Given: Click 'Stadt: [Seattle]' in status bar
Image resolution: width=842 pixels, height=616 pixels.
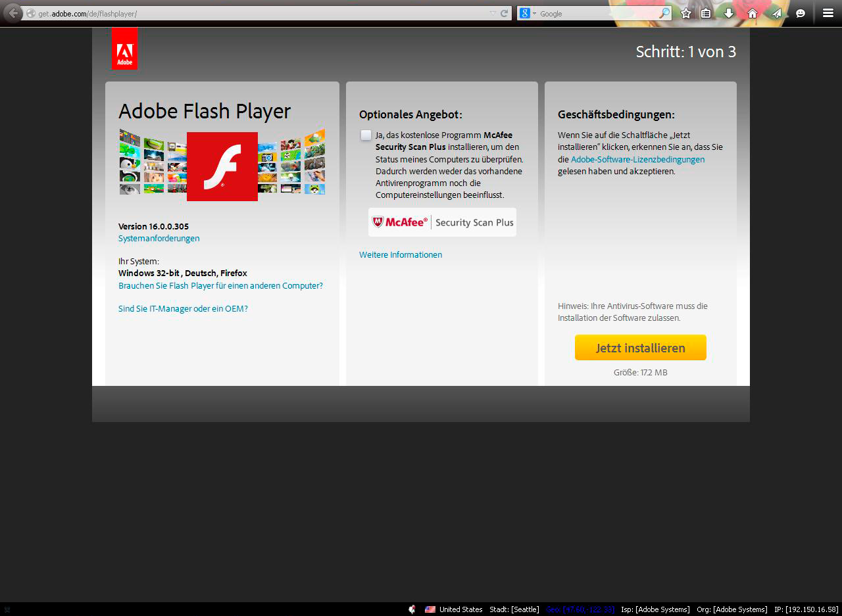Looking at the screenshot, I should click(514, 609).
